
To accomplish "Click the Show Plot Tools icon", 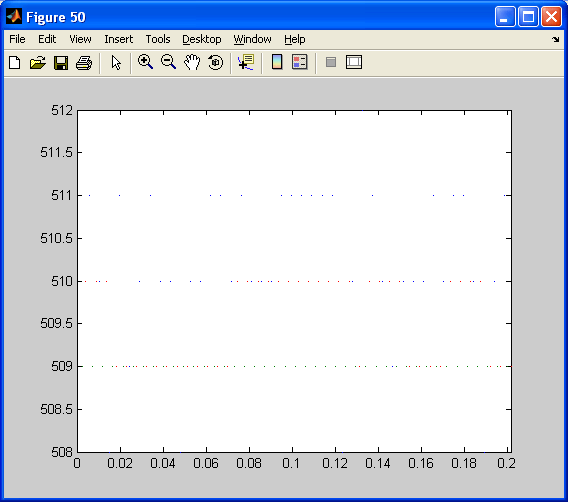I will click(x=354, y=62).
